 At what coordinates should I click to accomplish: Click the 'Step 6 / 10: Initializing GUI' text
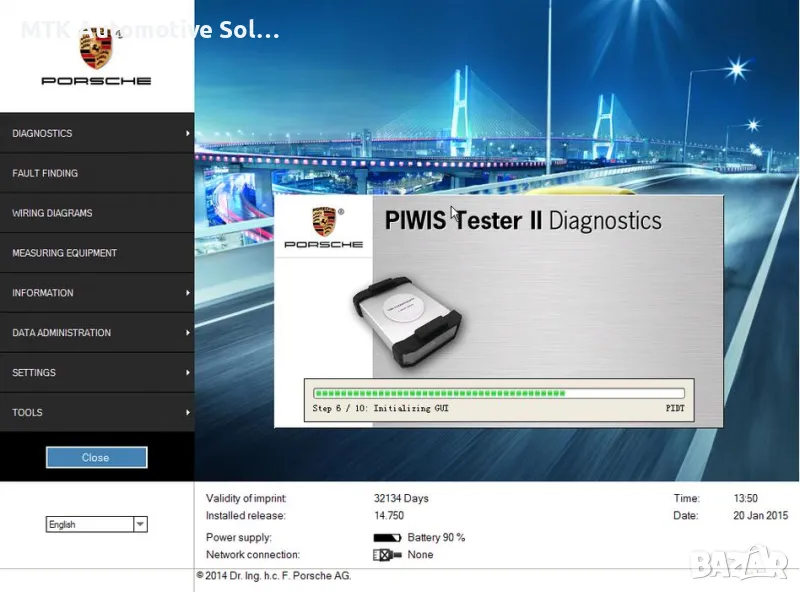coord(381,408)
